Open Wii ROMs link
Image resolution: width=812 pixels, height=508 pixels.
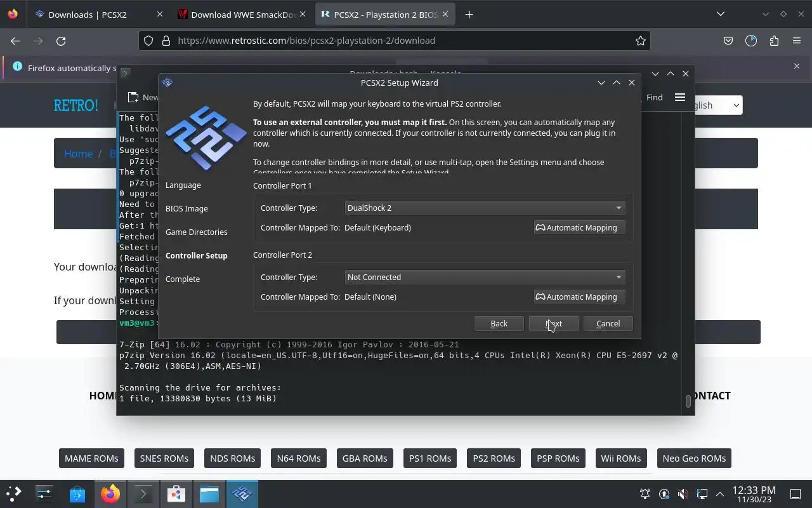pos(621,458)
